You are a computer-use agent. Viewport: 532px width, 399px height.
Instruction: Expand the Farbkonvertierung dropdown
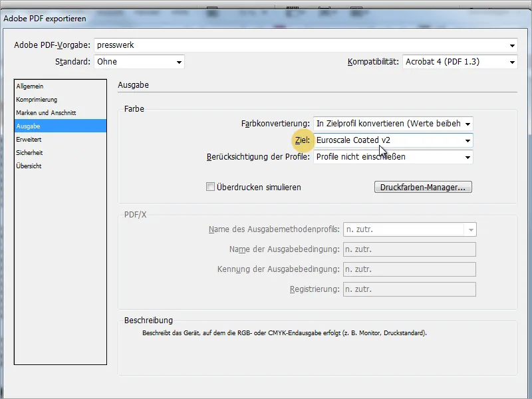[393, 124]
